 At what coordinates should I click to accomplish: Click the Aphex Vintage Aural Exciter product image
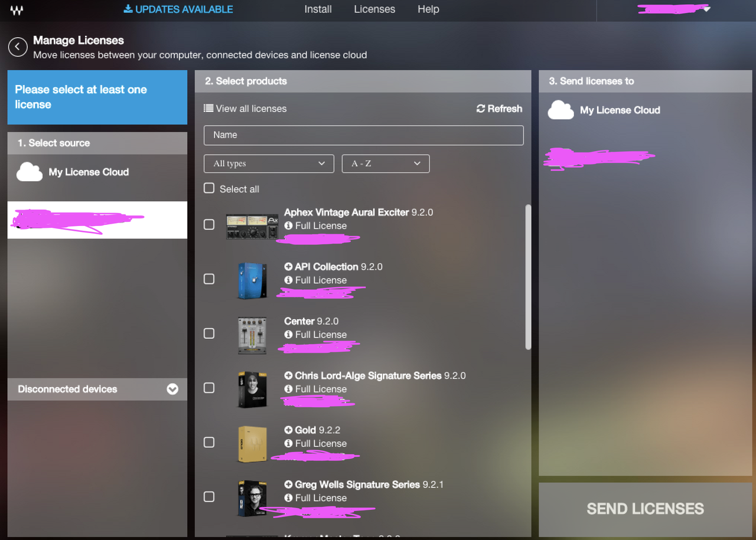tap(252, 227)
